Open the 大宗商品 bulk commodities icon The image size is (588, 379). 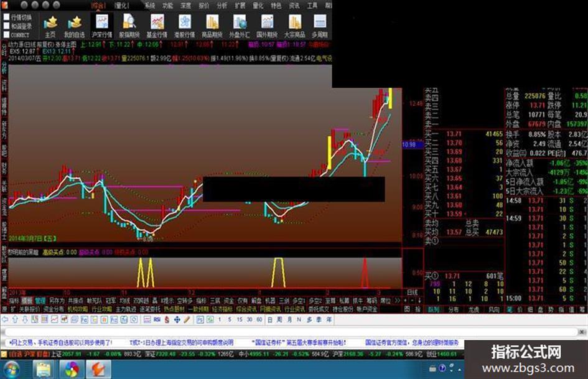pos(295,26)
